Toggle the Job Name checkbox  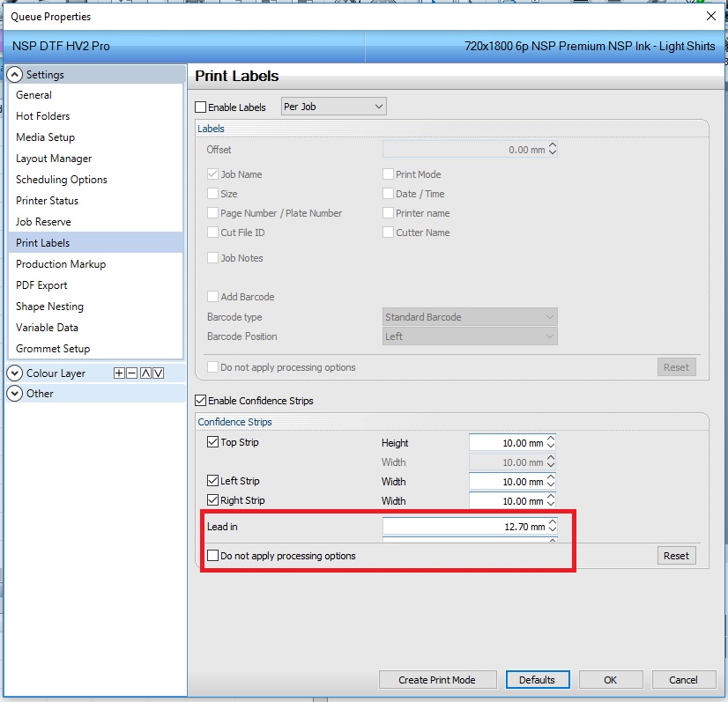(x=212, y=174)
